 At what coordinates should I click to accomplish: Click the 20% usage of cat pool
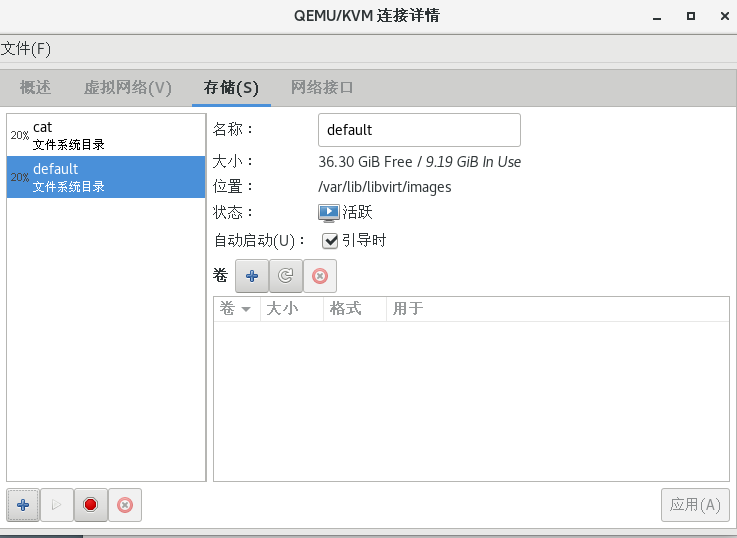coord(20,135)
